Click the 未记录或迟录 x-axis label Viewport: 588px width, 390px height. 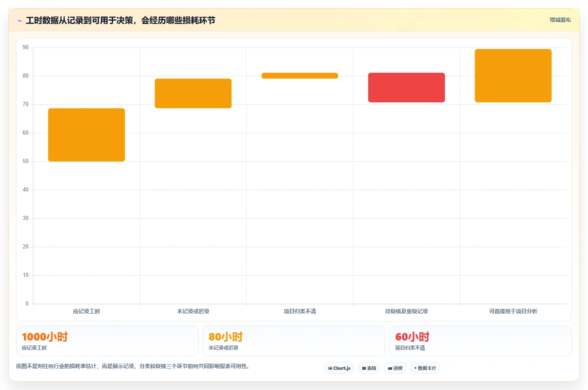coord(193,311)
